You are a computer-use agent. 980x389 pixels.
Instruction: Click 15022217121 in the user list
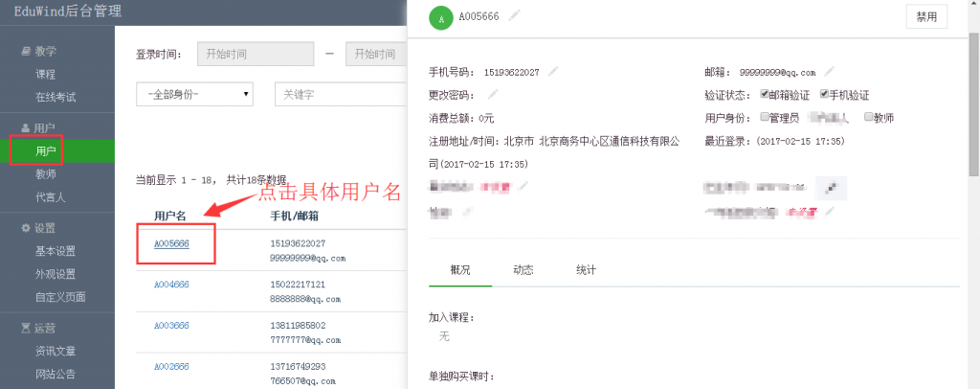(298, 285)
